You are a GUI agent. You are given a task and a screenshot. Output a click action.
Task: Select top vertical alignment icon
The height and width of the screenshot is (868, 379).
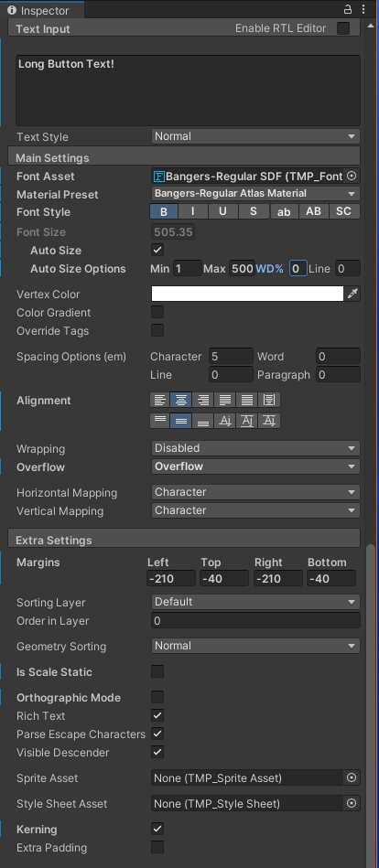[160, 421]
